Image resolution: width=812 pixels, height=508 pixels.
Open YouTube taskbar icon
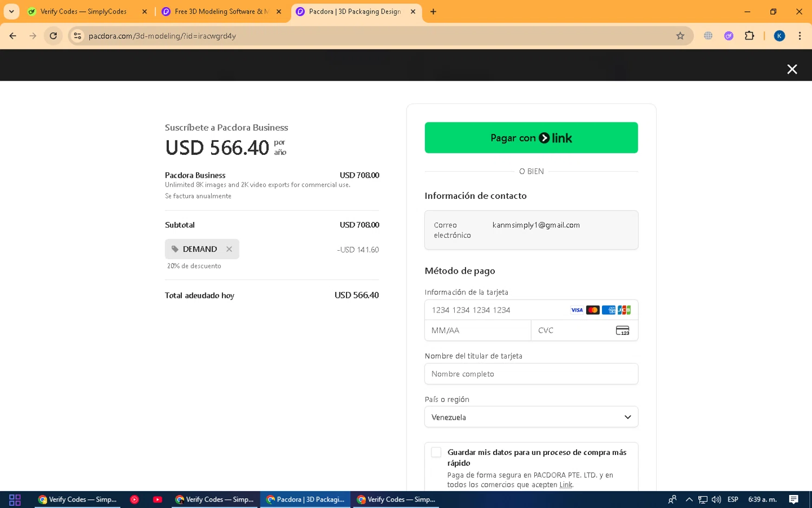point(158,499)
